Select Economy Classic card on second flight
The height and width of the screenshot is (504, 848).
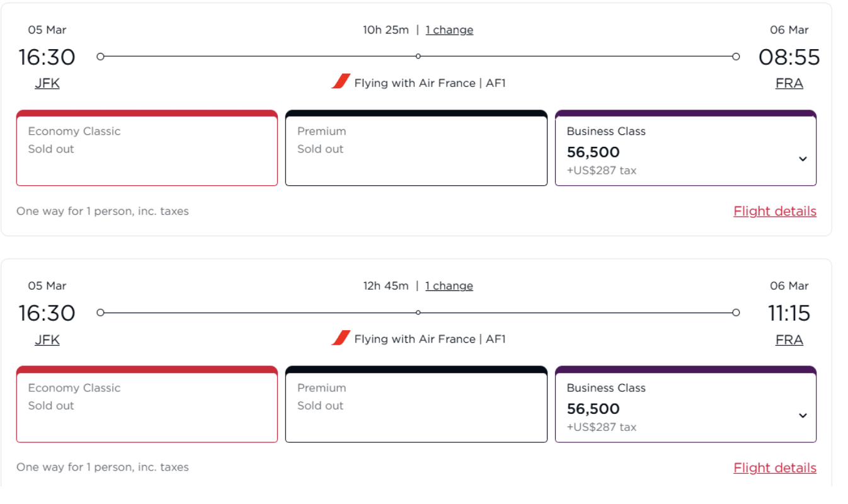point(147,406)
